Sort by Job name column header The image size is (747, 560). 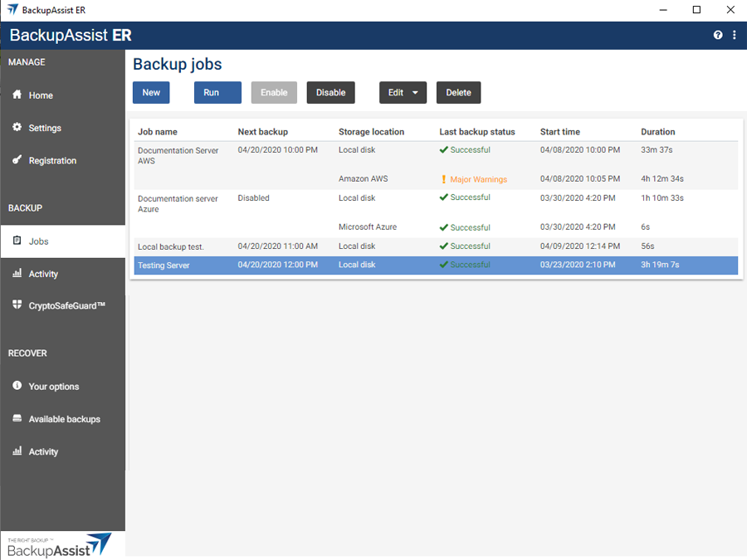point(158,132)
